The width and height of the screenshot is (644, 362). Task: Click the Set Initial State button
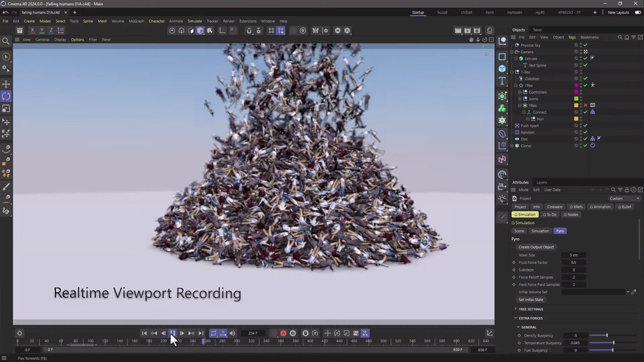click(531, 299)
